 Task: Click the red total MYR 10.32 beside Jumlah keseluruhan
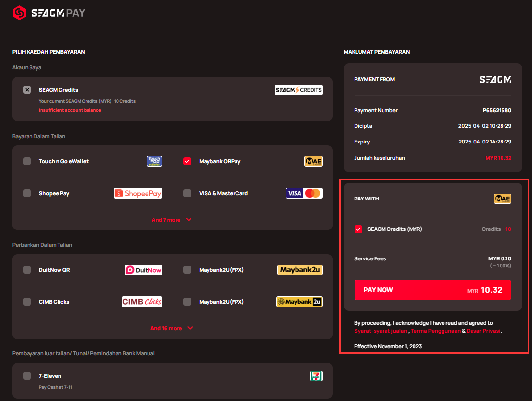[x=499, y=158]
